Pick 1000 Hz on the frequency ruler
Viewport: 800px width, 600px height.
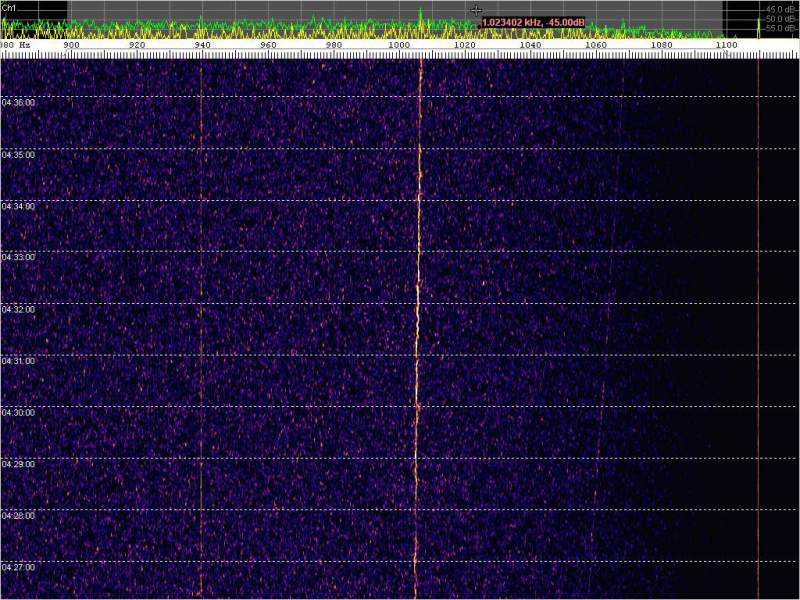(398, 45)
